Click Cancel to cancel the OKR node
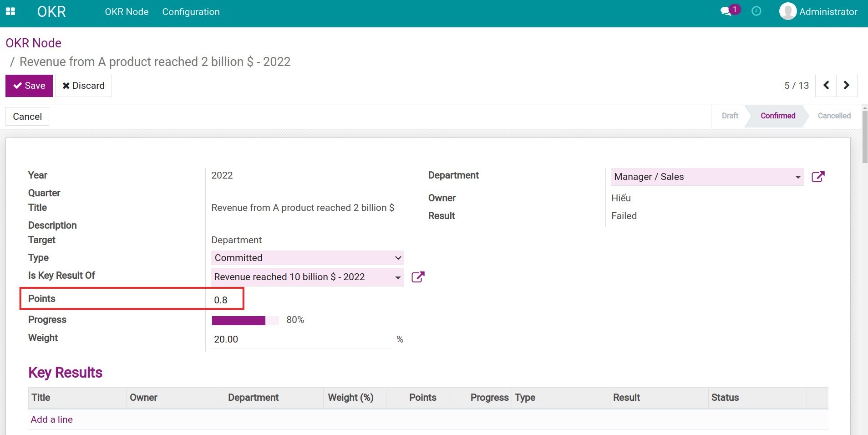868x435 pixels. point(27,116)
